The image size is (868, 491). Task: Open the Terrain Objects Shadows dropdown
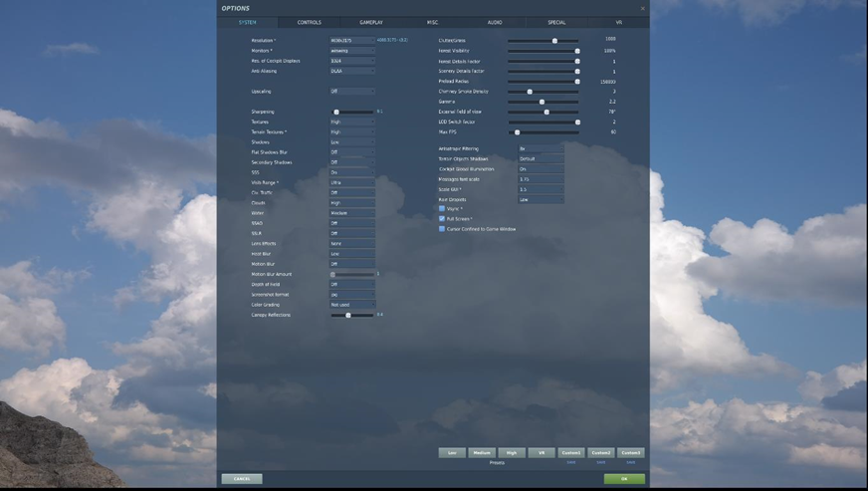pos(541,159)
